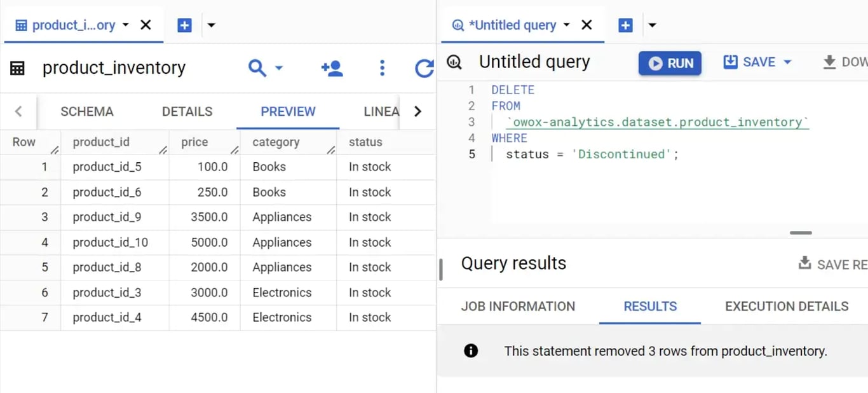868x393 pixels.
Task: Open the three-dot more options menu
Action: pyautogui.click(x=382, y=68)
